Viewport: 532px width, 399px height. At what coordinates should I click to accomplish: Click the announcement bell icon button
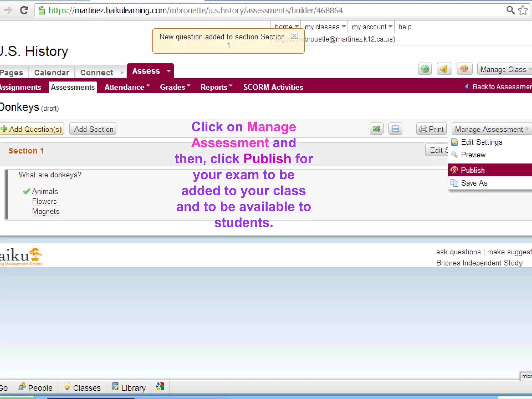point(444,69)
